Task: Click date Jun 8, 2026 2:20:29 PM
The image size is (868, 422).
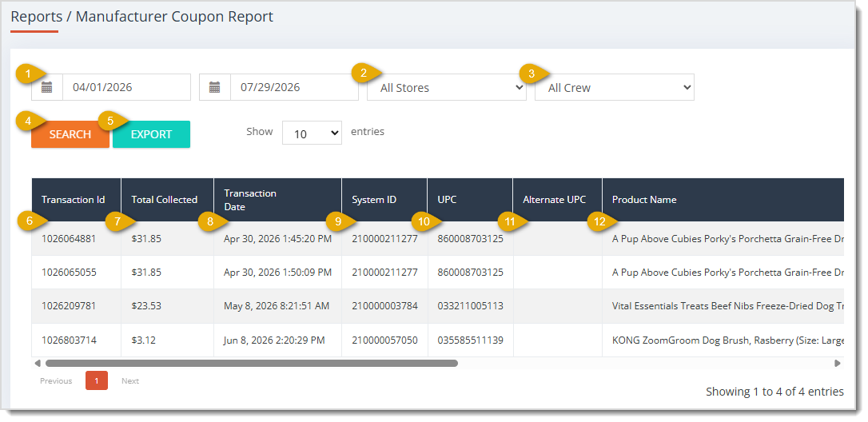Action: click(x=274, y=340)
